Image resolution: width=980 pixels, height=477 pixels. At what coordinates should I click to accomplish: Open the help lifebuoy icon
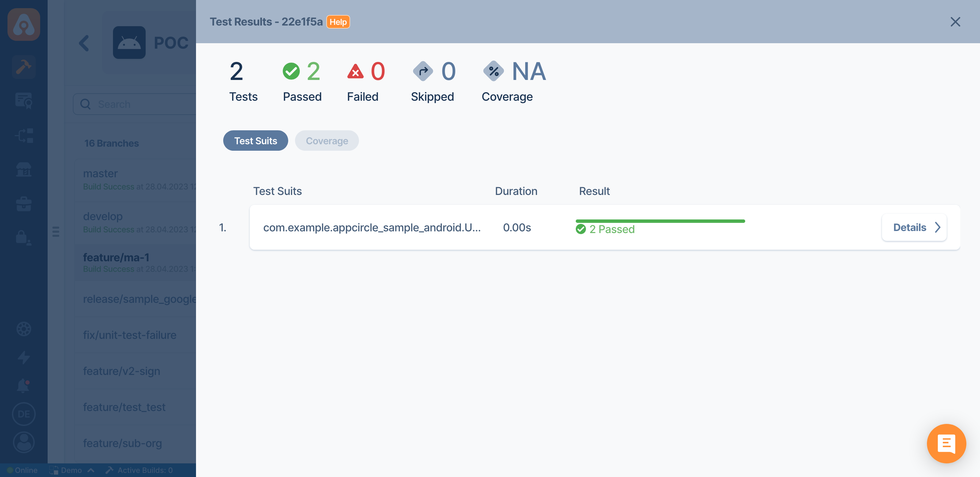click(23, 329)
